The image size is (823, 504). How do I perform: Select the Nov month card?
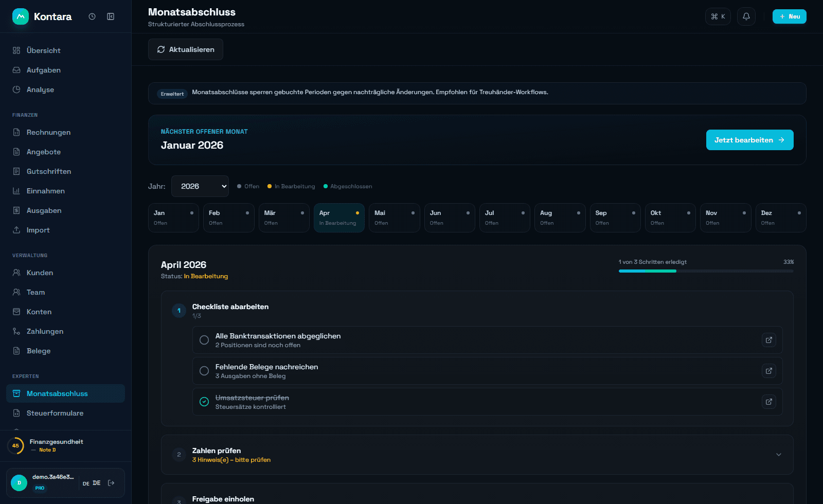coord(726,218)
